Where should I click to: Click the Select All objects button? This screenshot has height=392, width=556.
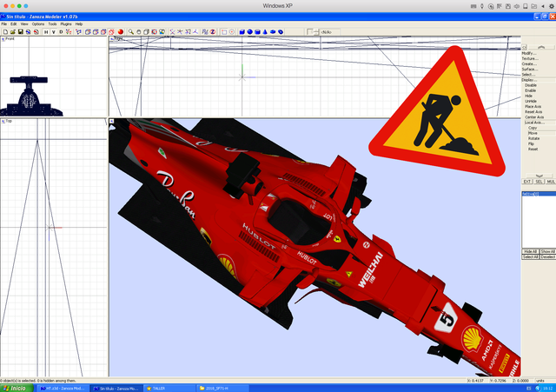(x=531, y=256)
